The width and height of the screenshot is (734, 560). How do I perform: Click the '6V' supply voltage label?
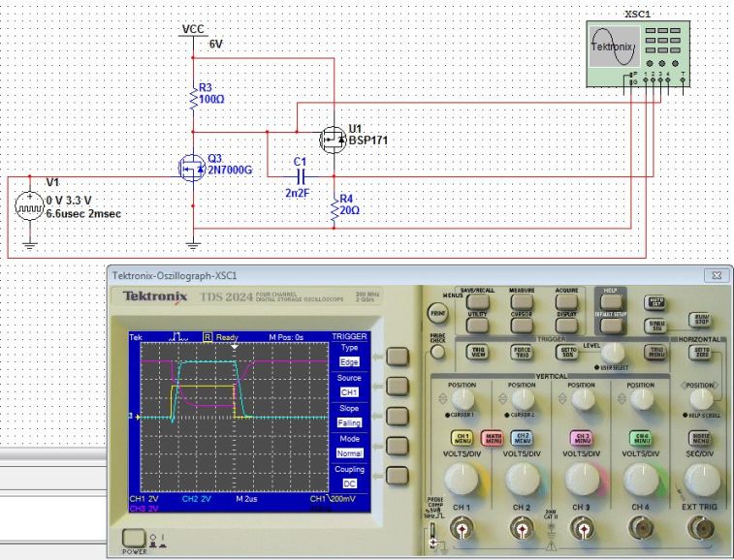coord(216,45)
